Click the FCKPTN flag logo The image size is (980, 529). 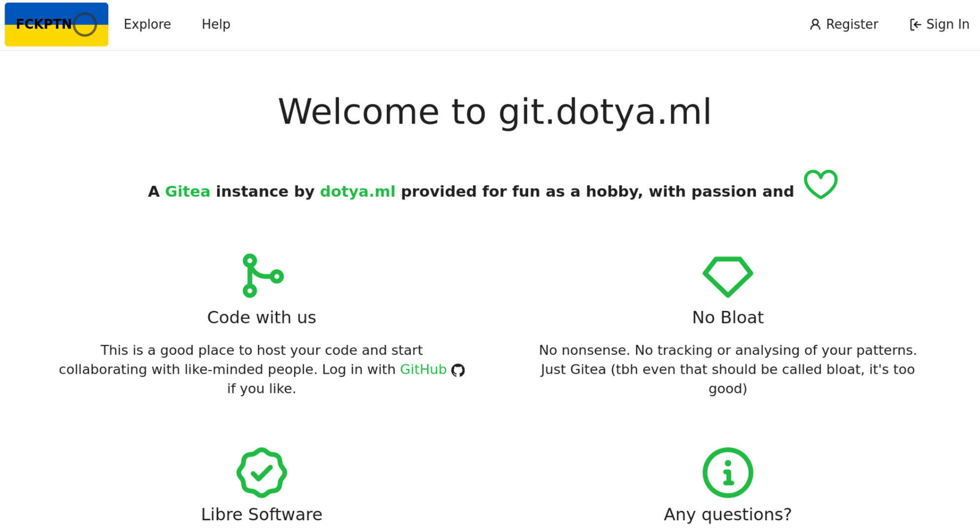coord(56,24)
